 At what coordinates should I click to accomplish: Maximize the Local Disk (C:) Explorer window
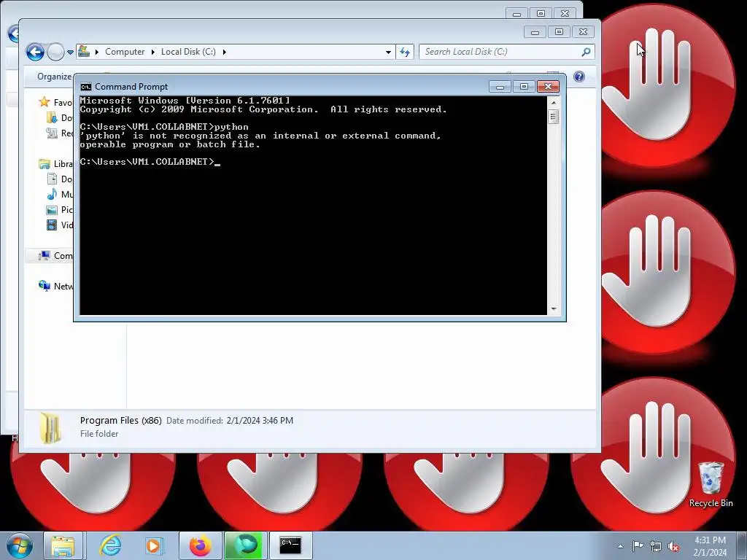click(x=559, y=32)
